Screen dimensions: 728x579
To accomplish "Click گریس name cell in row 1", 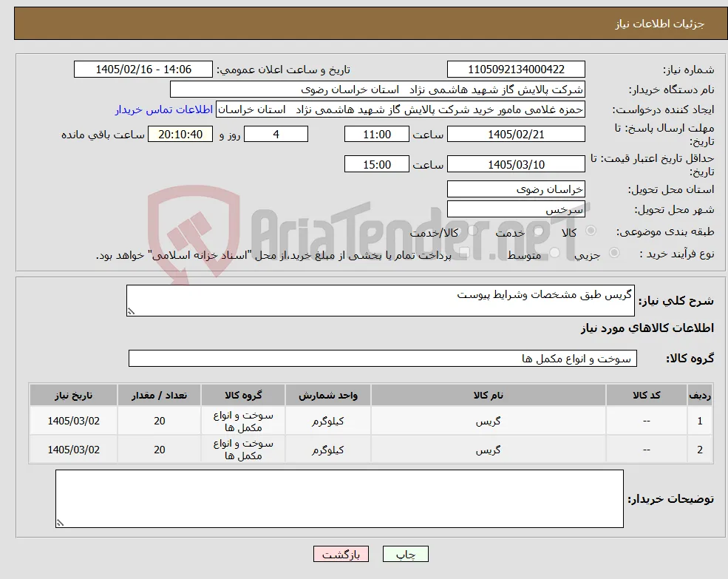I will (488, 421).
